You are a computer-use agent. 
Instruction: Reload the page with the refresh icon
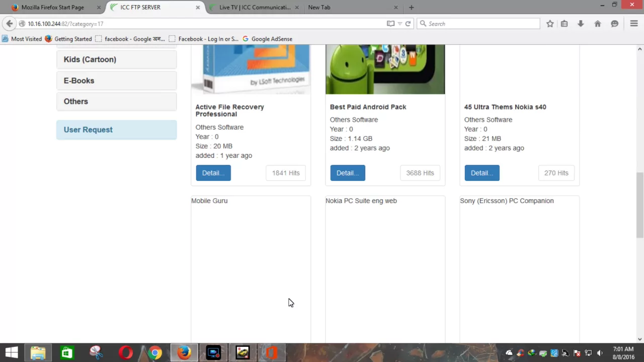(408, 24)
